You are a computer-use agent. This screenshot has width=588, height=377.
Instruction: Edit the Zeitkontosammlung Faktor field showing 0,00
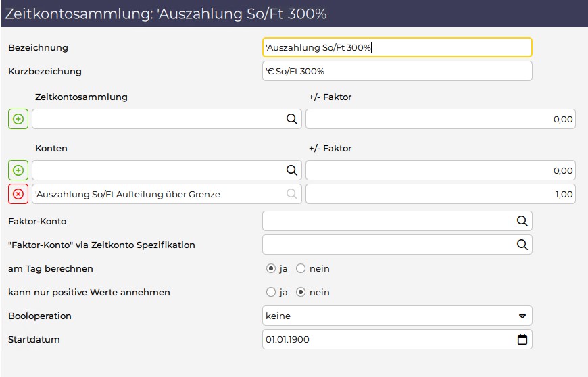click(x=441, y=119)
